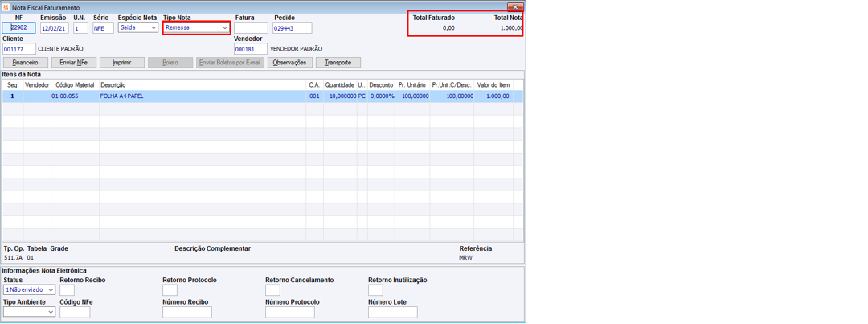The width and height of the screenshot is (868, 324).
Task: Click the discount cell 0,0000%
Action: tap(382, 96)
